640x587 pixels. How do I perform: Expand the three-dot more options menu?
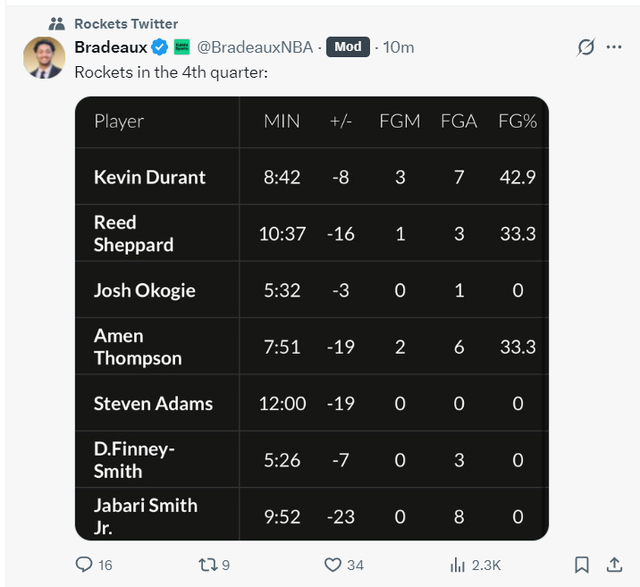613,47
